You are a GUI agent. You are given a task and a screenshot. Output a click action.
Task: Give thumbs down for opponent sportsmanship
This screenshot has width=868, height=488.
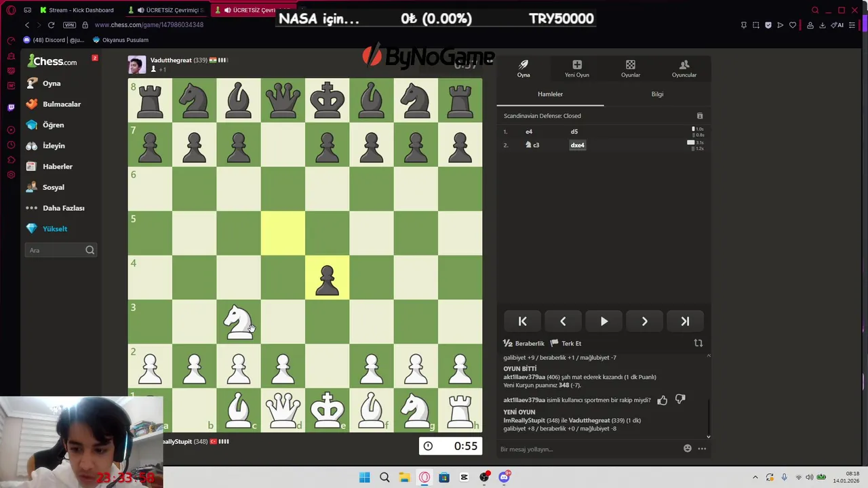pyautogui.click(x=680, y=400)
